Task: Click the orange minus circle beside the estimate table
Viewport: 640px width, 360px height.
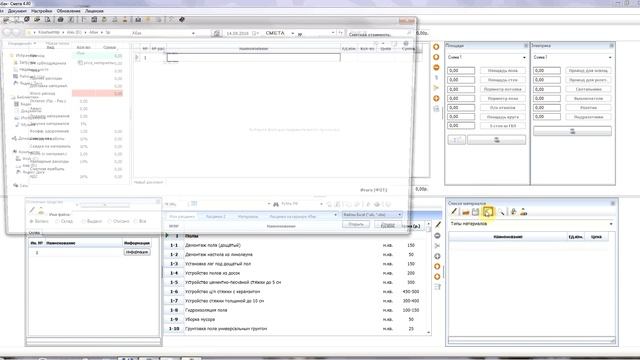Action: coord(436,67)
